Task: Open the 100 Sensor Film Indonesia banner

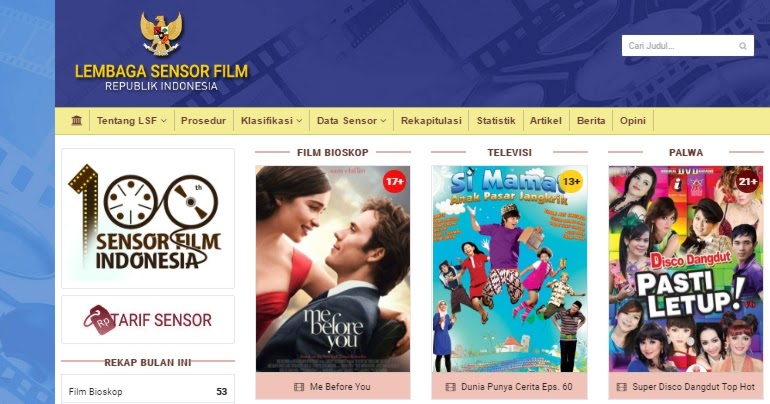Action: [x=148, y=218]
